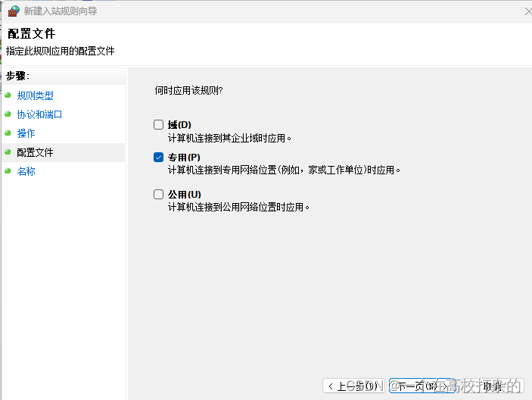The image size is (532, 400).
Task: Go to the 协议和端口 step
Action: click(39, 114)
